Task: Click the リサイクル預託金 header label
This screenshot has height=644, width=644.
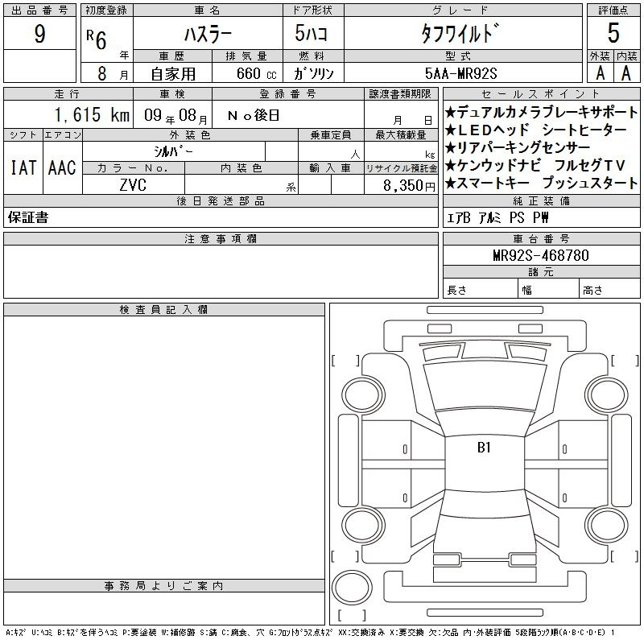Action: (x=401, y=168)
